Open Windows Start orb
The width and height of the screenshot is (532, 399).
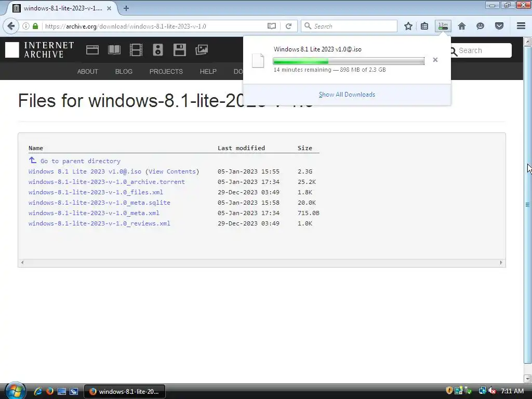(x=15, y=391)
